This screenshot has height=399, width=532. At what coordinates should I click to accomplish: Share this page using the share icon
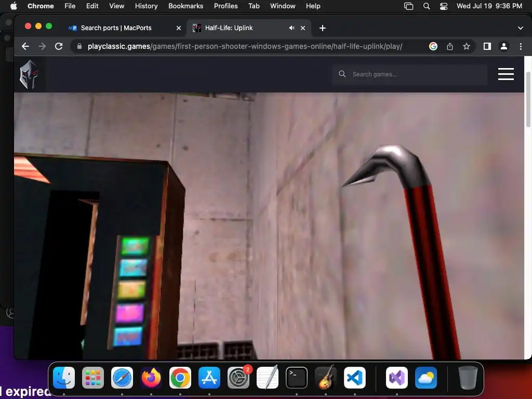[x=450, y=46]
